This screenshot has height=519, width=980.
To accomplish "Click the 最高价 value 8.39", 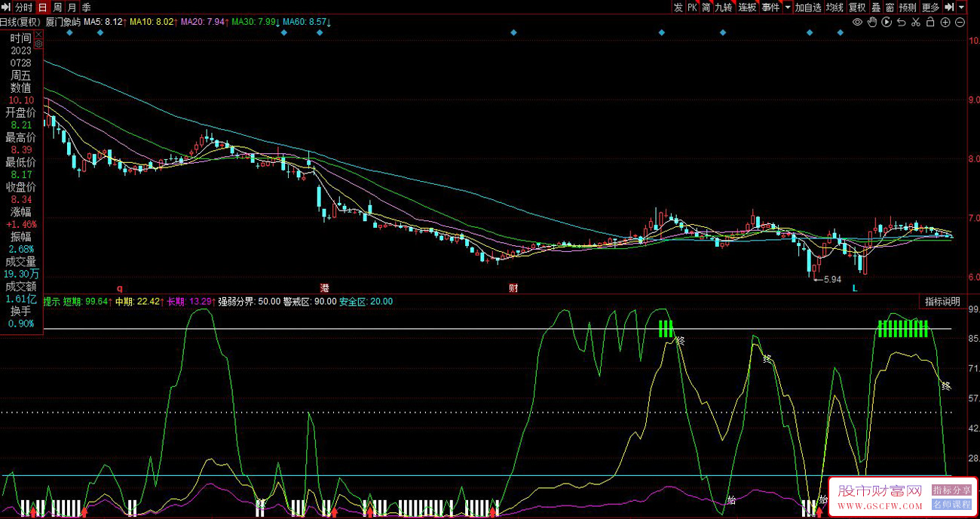I will (x=21, y=150).
